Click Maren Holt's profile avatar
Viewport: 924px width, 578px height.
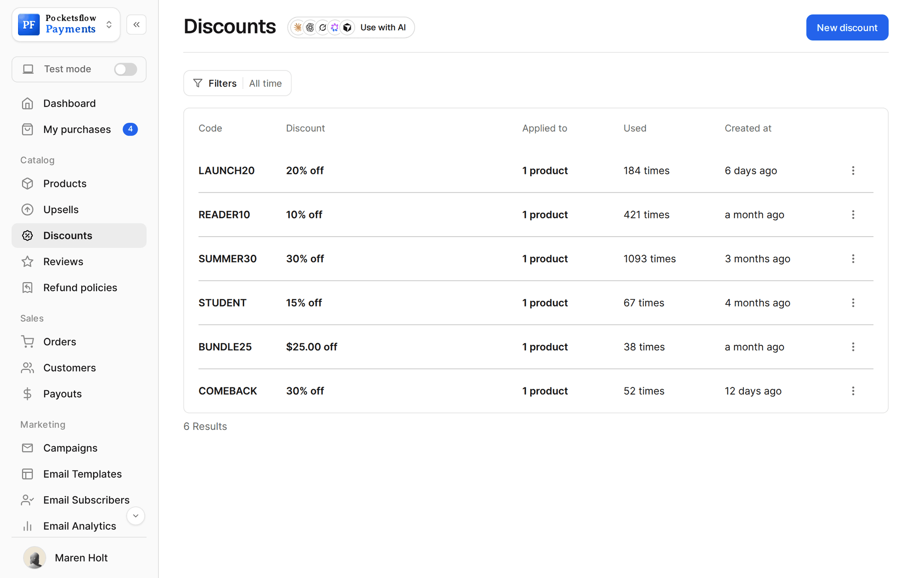pyautogui.click(x=35, y=558)
